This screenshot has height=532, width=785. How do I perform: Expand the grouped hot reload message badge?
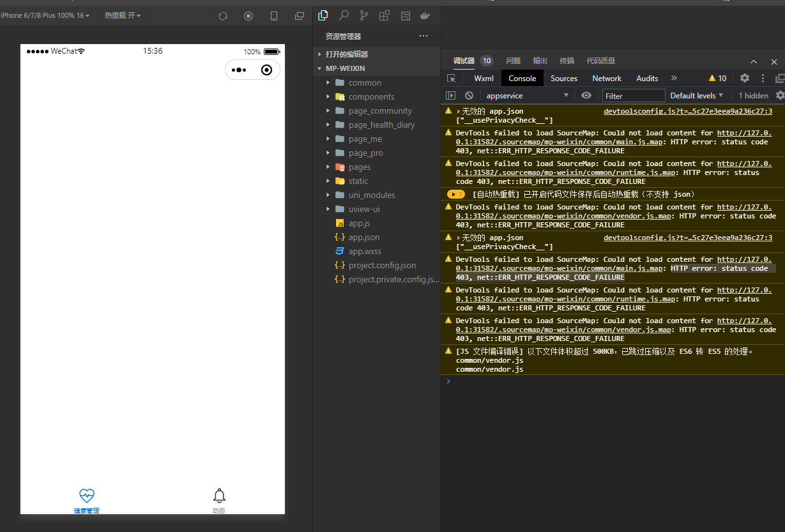456,194
